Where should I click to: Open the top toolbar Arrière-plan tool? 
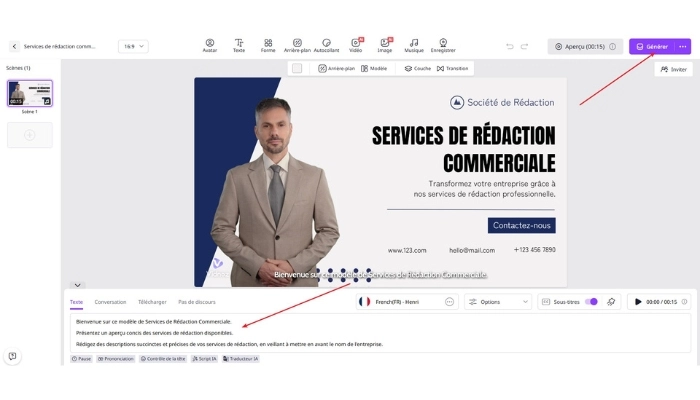(x=297, y=46)
